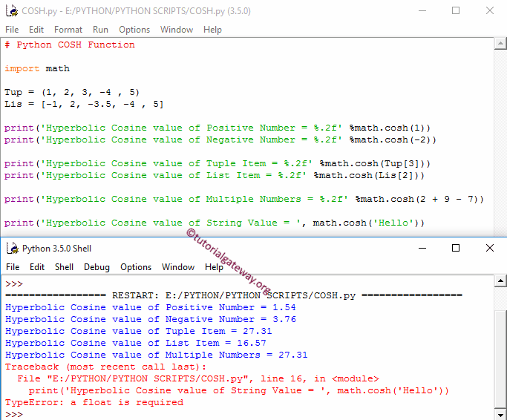Viewport: 507px width, 420px height.
Task: Maximize the COSH.py editor window
Action: click(456, 10)
